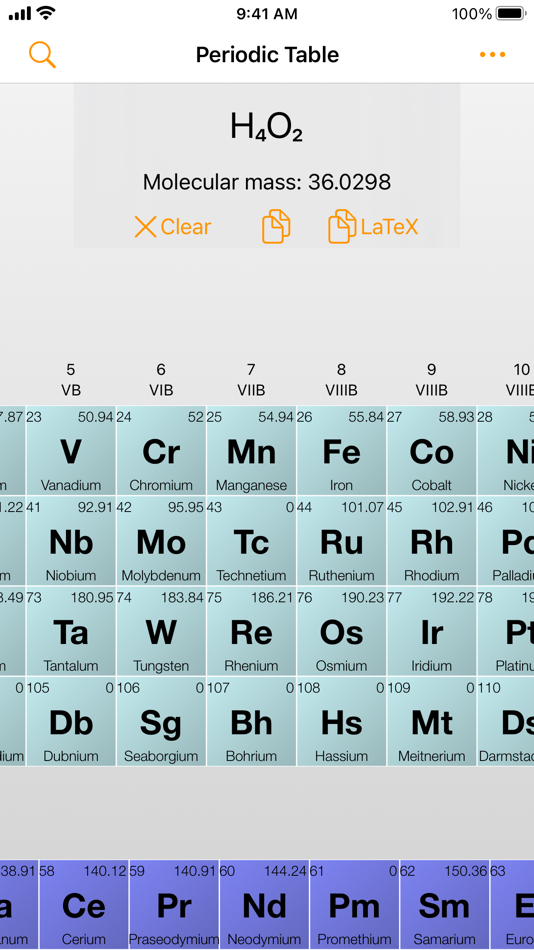534x950 pixels.
Task: Tap the battery indicator in status bar
Action: pyautogui.click(x=511, y=13)
